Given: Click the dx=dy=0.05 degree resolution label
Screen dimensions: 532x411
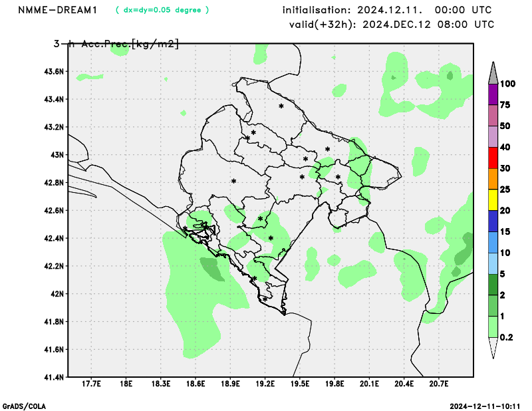Looking at the screenshot, I should click(162, 10).
